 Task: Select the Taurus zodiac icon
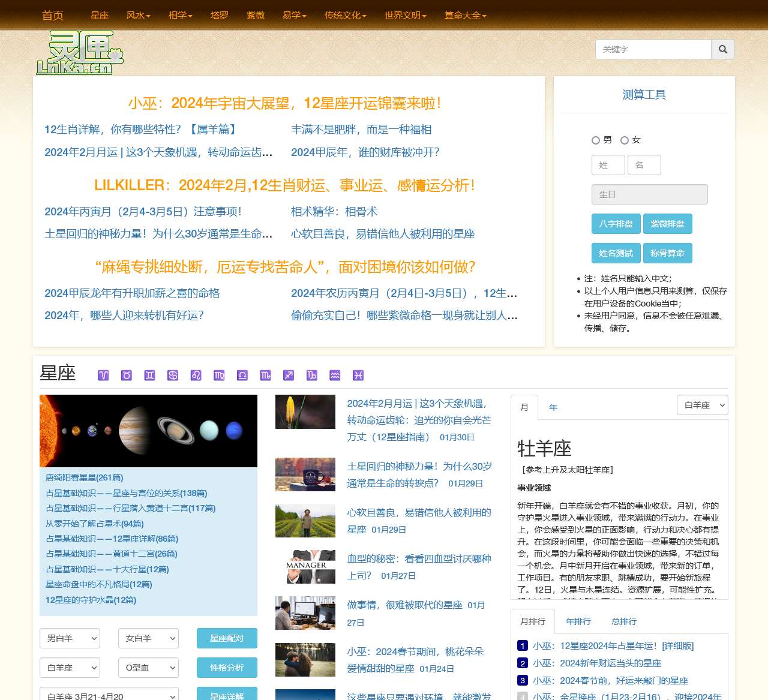[127, 375]
